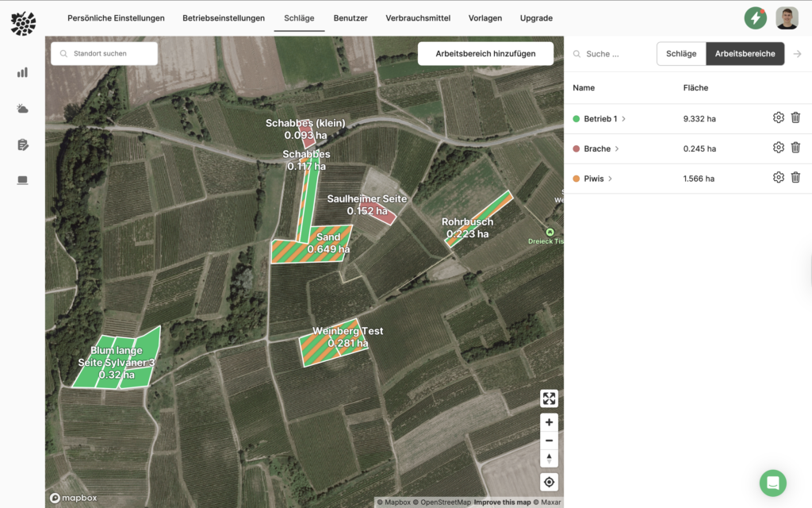Viewport: 812px width, 508px height.
Task: Locate my current position on map
Action: (549, 482)
